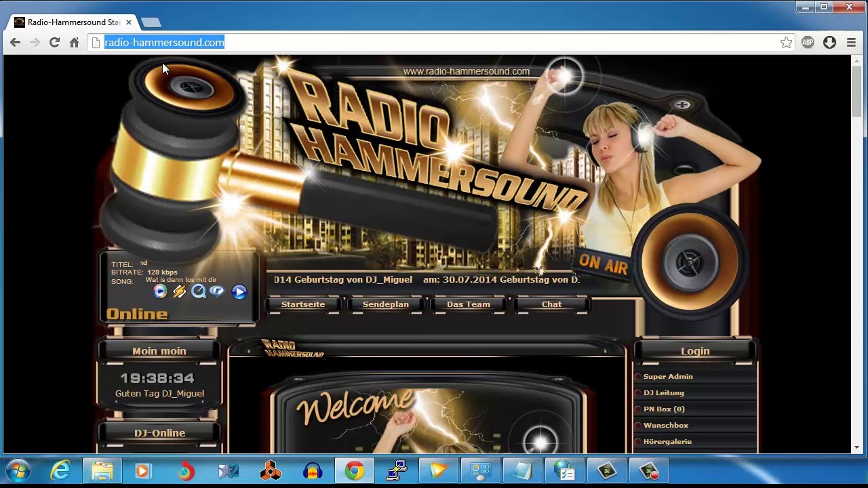Click the scrollbar down arrow
This screenshot has height=488, width=868.
click(857, 447)
